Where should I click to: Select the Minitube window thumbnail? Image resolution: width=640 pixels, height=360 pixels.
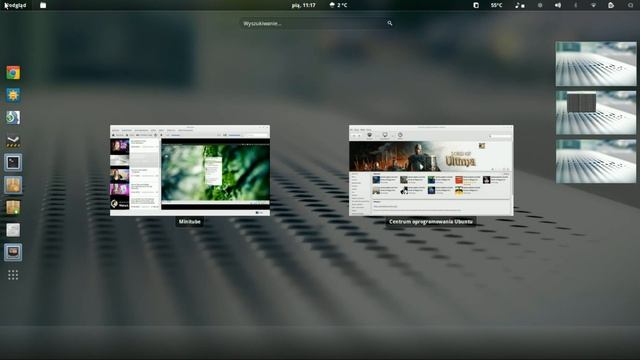click(x=190, y=171)
